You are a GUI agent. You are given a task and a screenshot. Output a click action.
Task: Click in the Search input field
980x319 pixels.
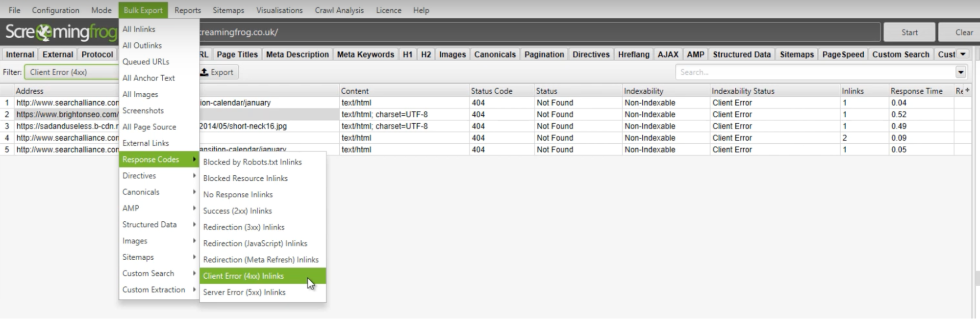click(x=814, y=72)
